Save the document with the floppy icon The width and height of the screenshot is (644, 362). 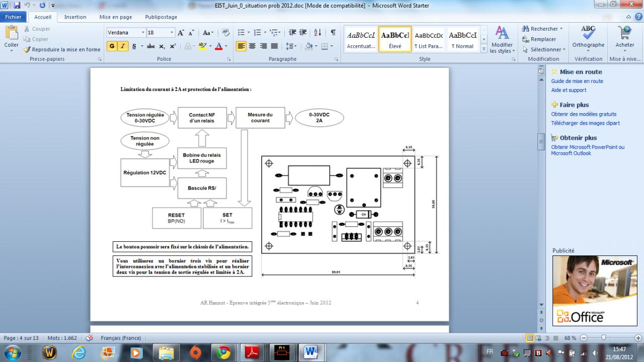point(17,6)
